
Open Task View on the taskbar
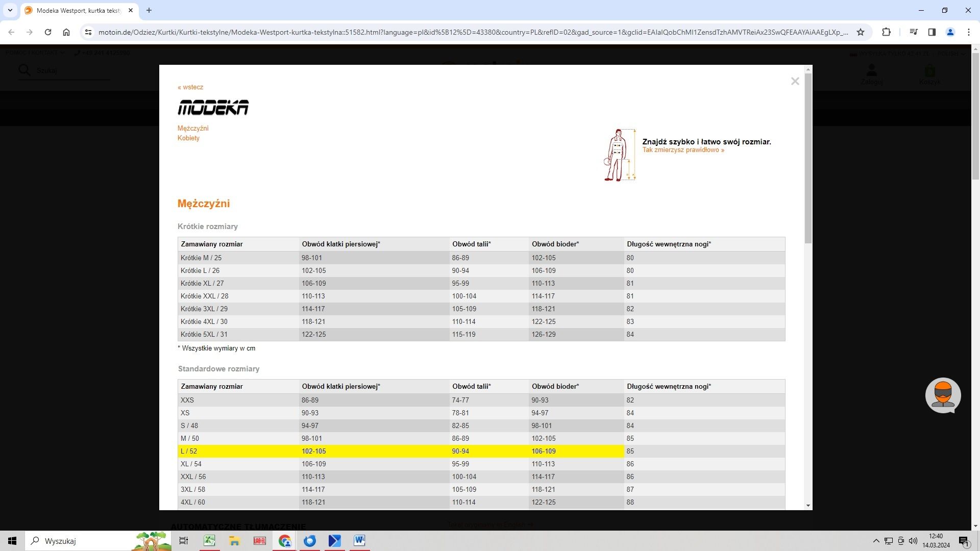pos(184,541)
